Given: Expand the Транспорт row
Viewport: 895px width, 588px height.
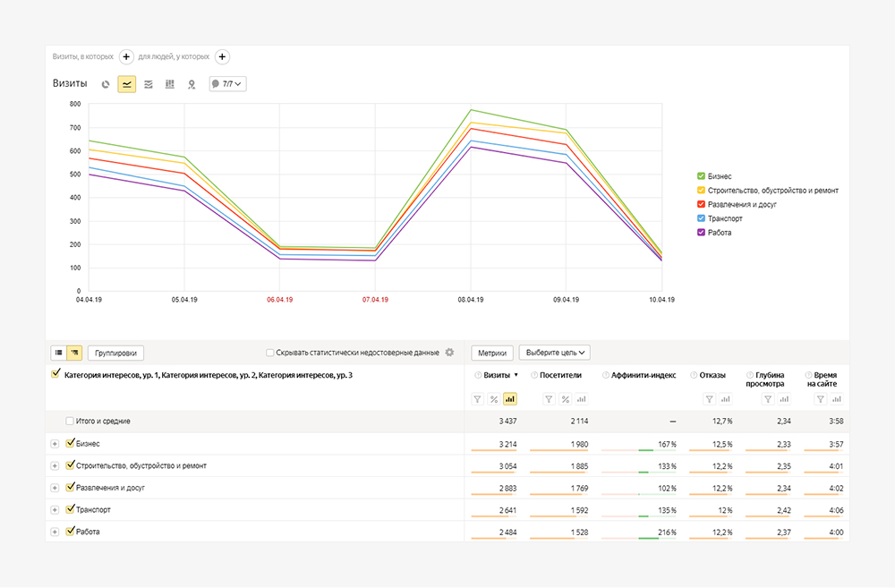Looking at the screenshot, I should [x=55, y=510].
